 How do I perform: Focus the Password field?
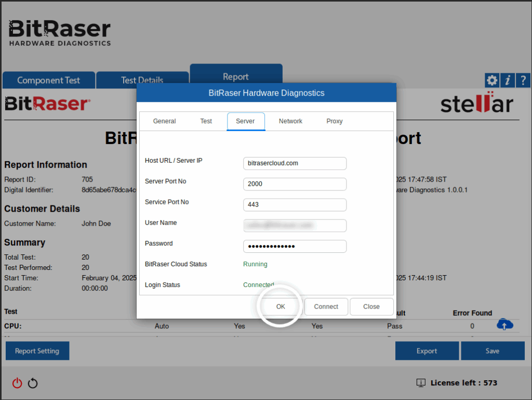click(295, 246)
